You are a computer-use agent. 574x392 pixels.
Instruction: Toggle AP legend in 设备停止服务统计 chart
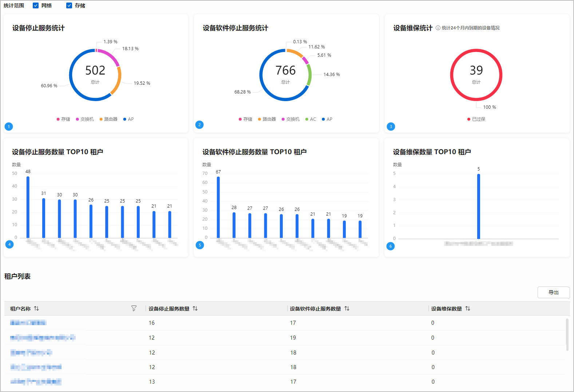128,119
